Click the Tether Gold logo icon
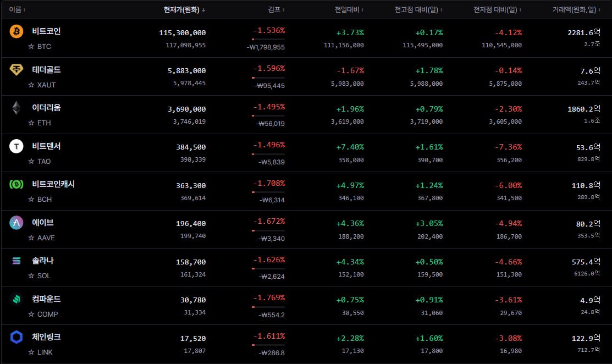 tap(16, 69)
